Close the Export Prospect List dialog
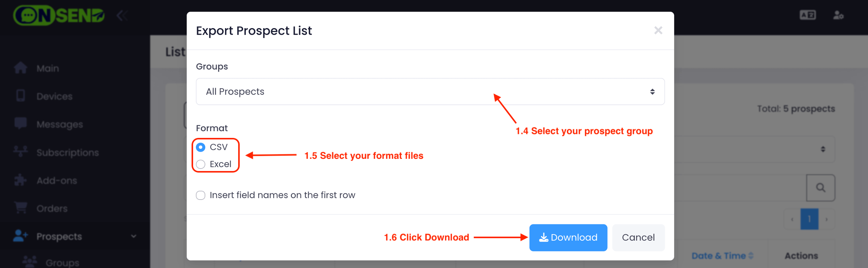This screenshot has height=268, width=868. 658,31
